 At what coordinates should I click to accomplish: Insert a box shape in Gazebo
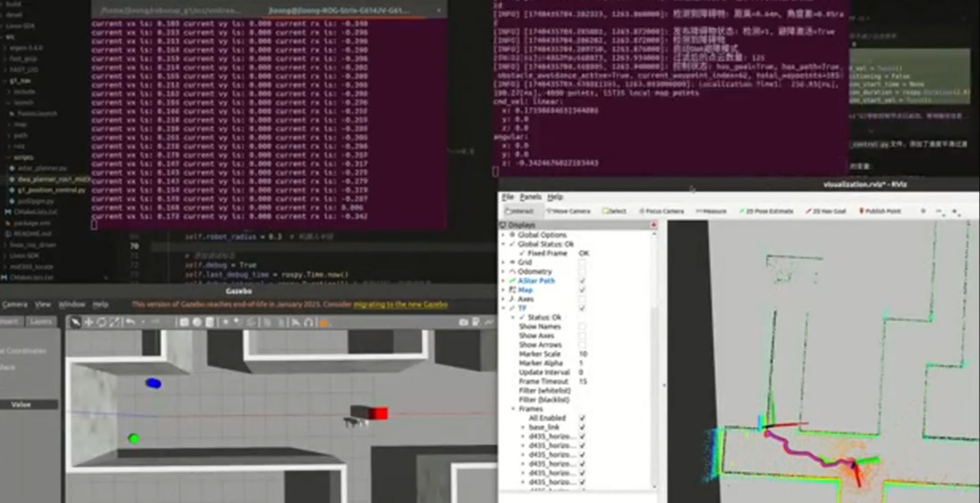point(184,322)
